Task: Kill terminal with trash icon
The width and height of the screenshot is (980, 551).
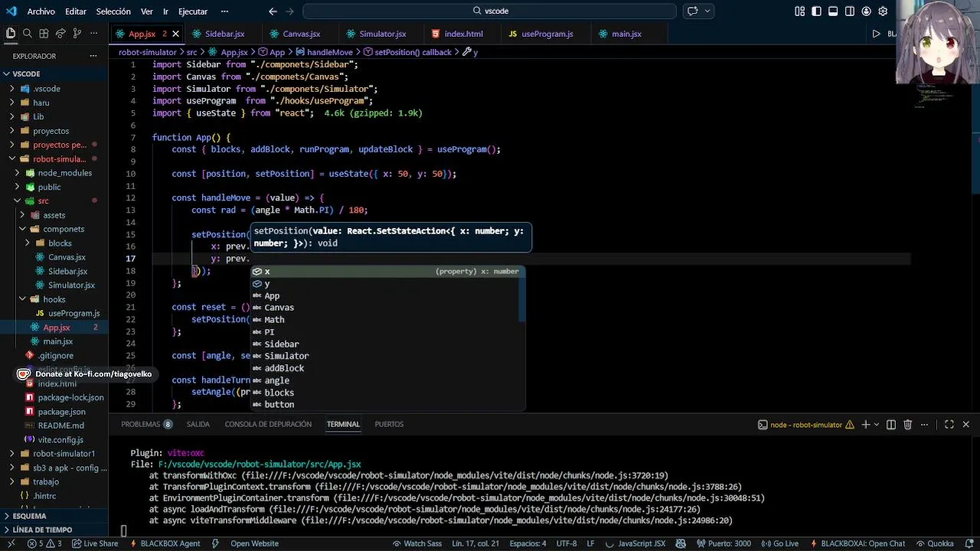Action: coord(908,425)
